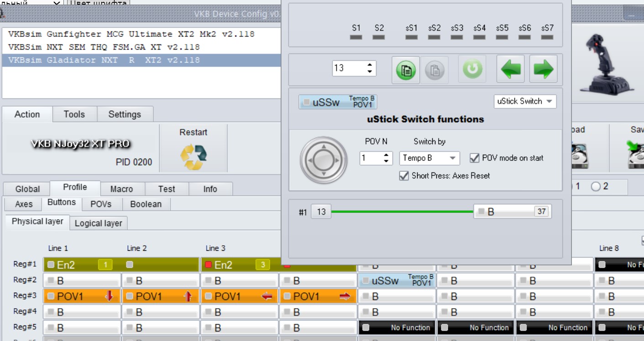Viewport: 644px width, 341px height.
Task: Switch to the POVs sub-tab
Action: coord(101,204)
